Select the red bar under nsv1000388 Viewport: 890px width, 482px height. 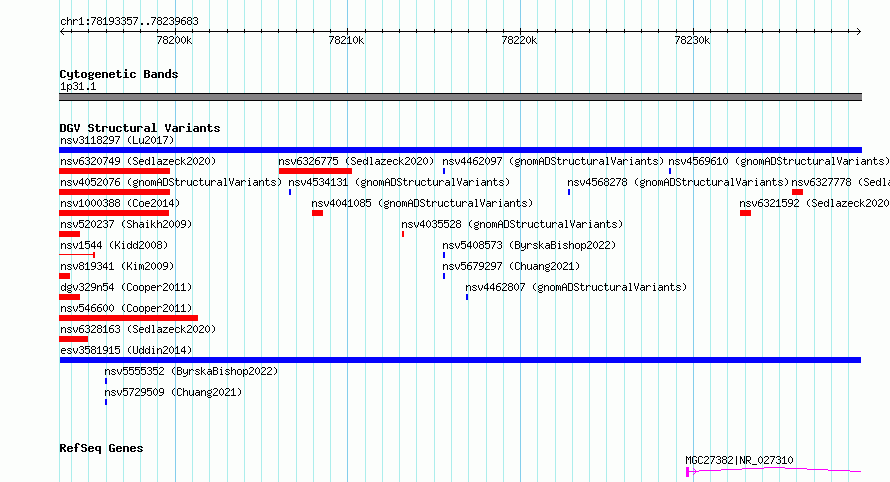tap(114, 213)
